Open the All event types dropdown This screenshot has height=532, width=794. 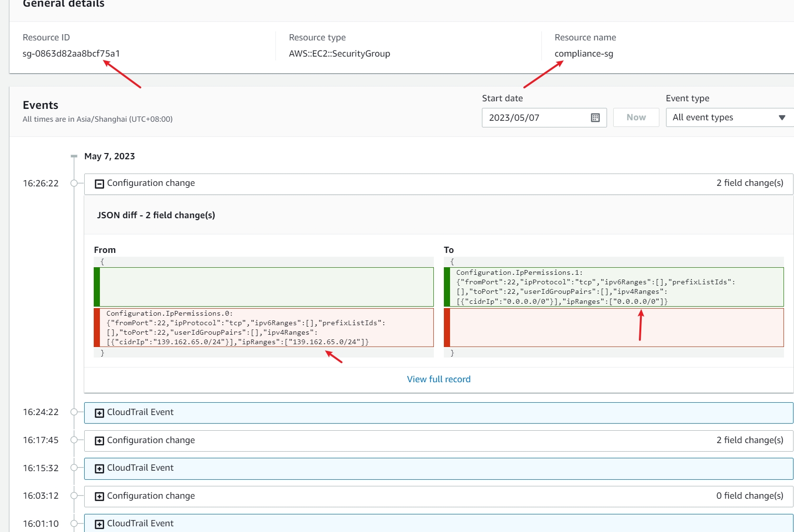pyautogui.click(x=729, y=117)
